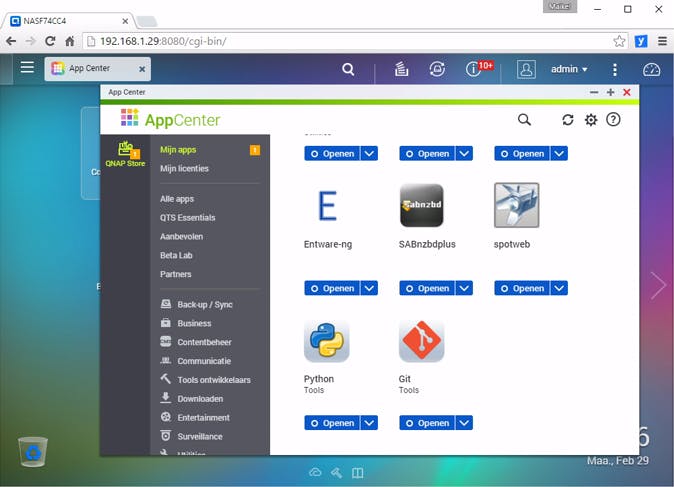The width and height of the screenshot is (674, 487).
Task: Open App Center settings gear
Action: click(x=591, y=120)
